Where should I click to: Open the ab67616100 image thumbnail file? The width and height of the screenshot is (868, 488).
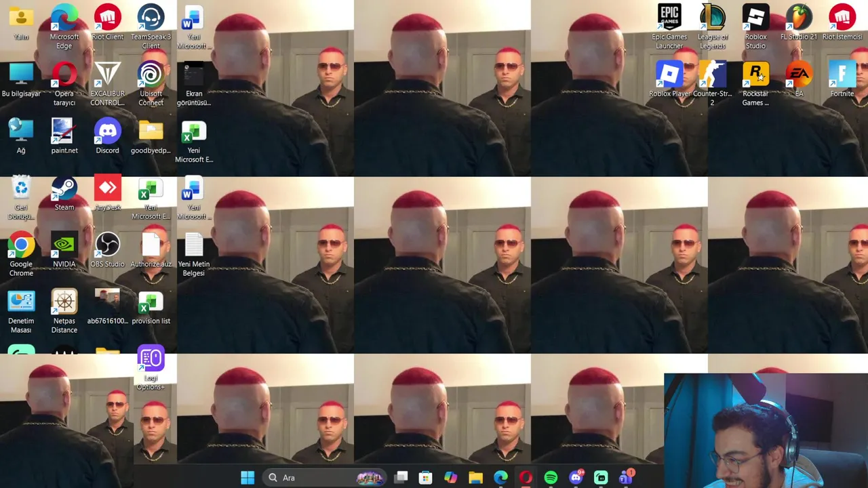[107, 307]
